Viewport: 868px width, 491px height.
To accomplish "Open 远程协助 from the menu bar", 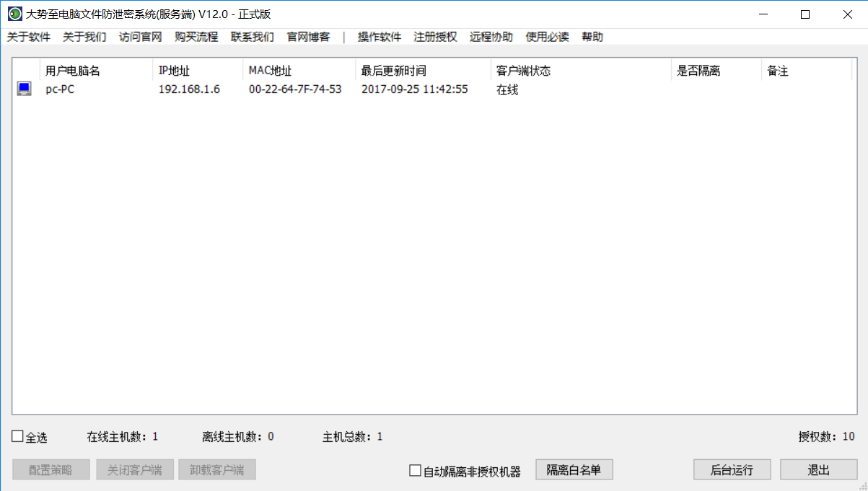I will [x=491, y=37].
